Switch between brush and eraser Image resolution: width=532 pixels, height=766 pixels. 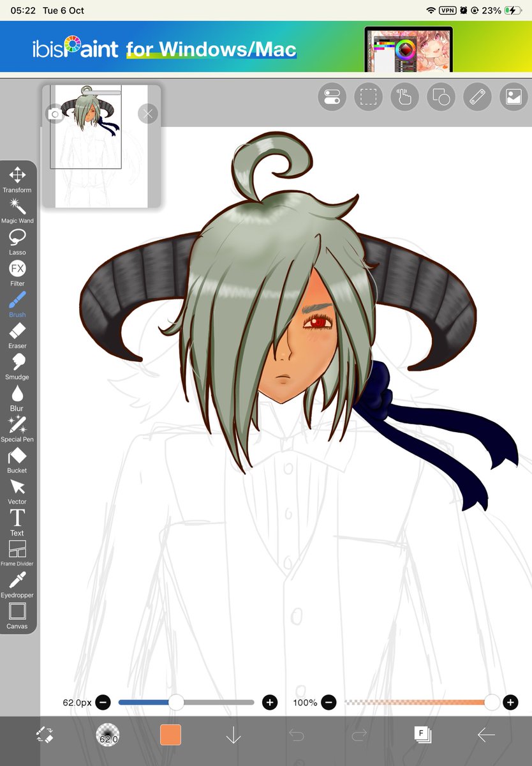45,735
